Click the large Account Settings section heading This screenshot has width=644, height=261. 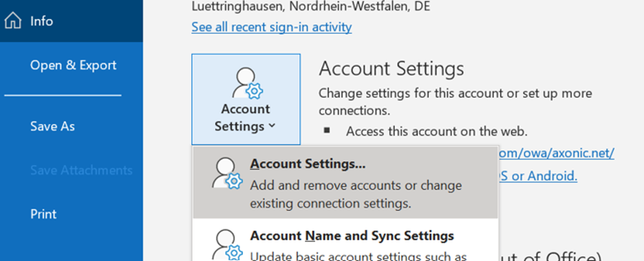click(391, 69)
